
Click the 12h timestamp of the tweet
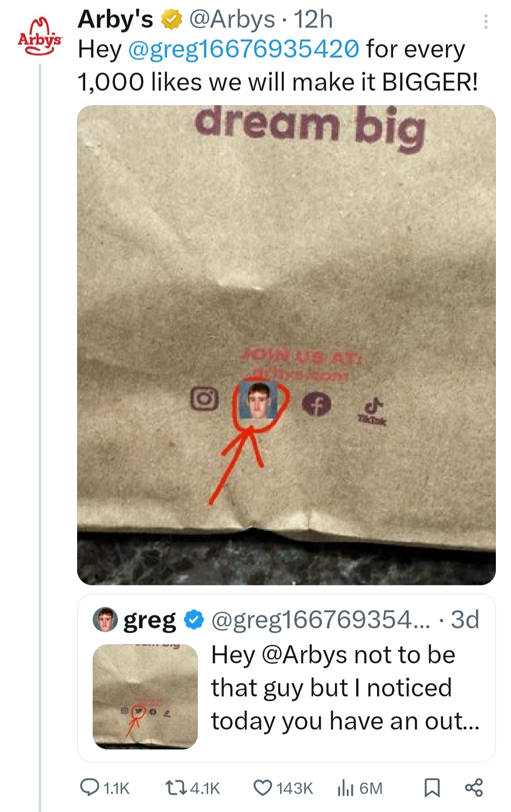click(x=313, y=20)
